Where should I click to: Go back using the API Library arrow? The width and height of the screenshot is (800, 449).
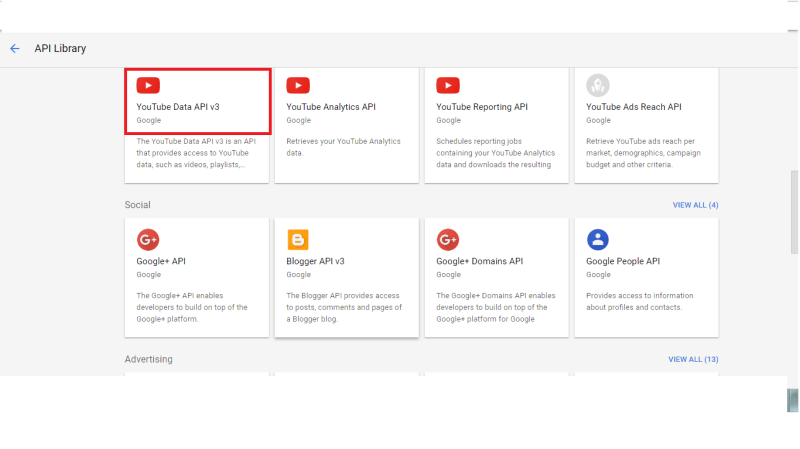[x=14, y=48]
